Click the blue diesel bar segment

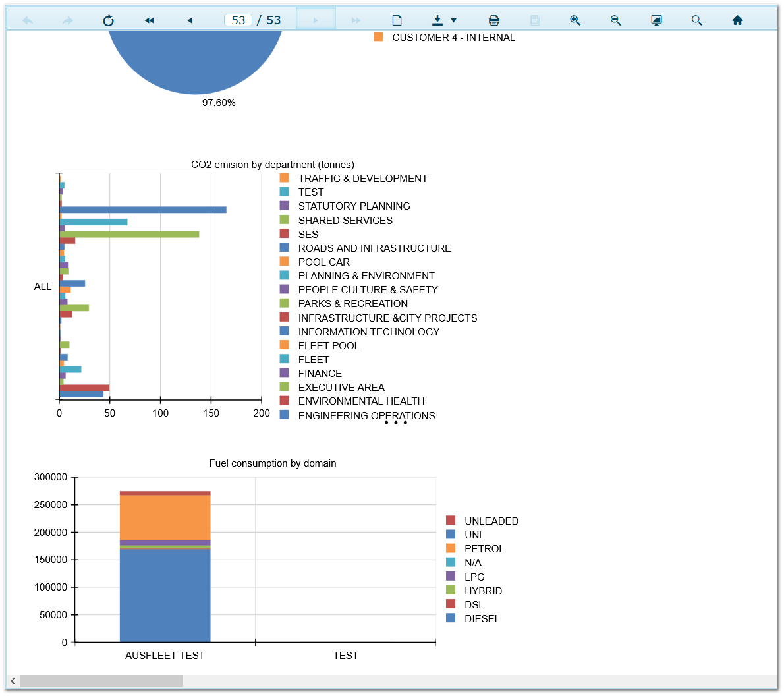(x=165, y=594)
